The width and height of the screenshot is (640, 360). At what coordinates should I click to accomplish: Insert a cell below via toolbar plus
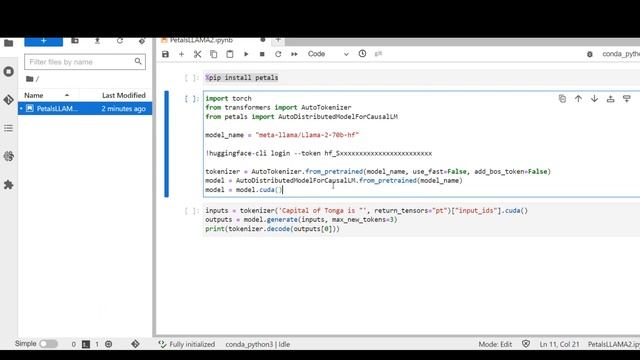[x=182, y=54]
